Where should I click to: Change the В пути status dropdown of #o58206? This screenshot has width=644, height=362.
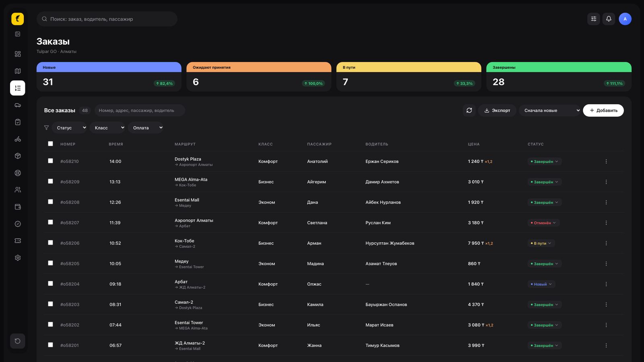(x=541, y=243)
